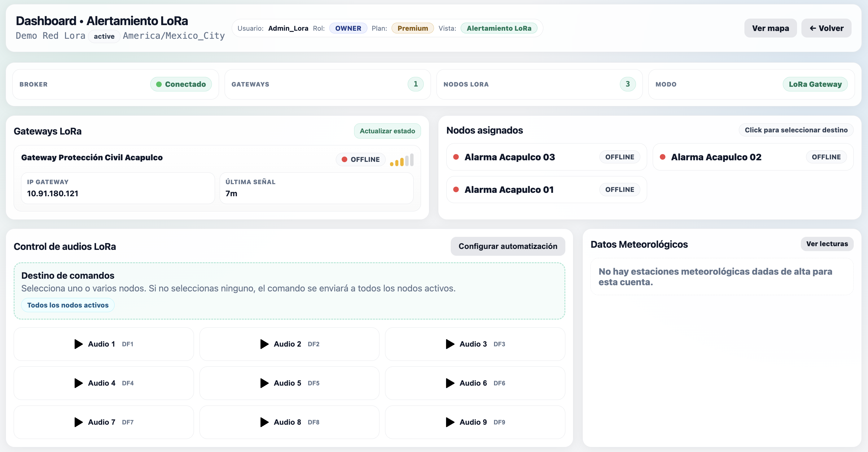Click the Audio 9 play icon
Viewport: 868px width, 452px height.
(x=450, y=422)
